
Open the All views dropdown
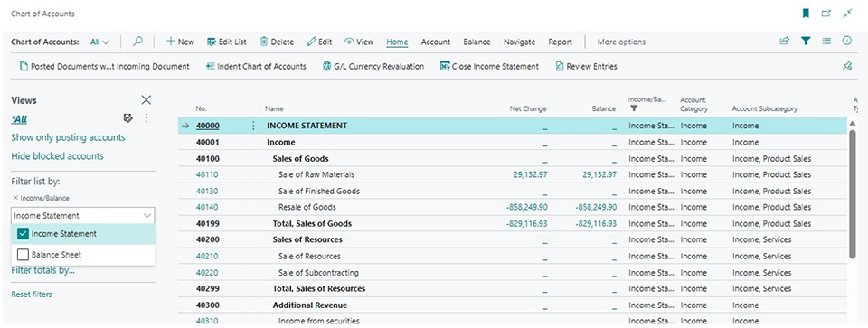[100, 42]
